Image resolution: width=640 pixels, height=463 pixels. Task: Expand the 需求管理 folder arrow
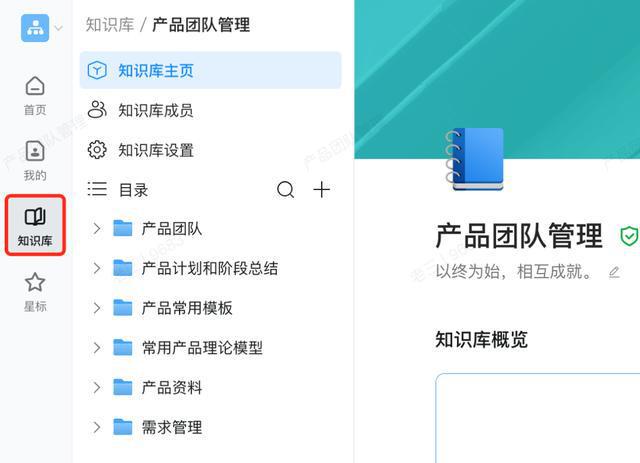[x=97, y=427]
